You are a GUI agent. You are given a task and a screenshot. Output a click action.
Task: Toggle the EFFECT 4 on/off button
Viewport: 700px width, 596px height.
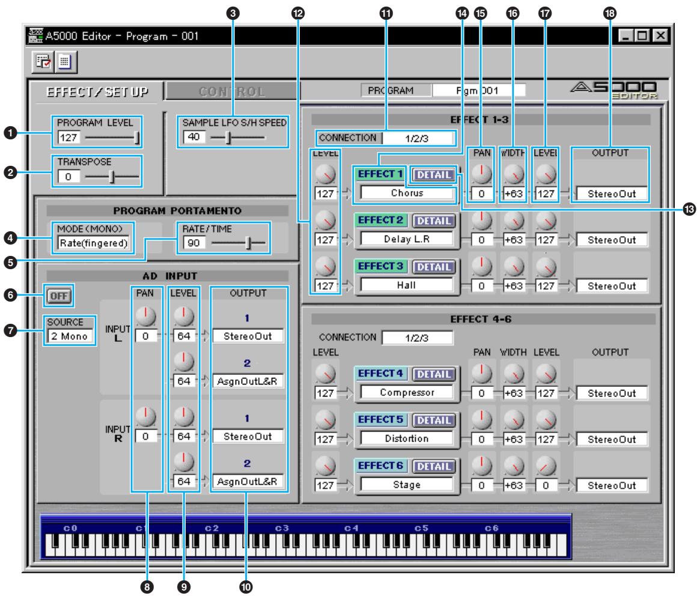(x=380, y=373)
